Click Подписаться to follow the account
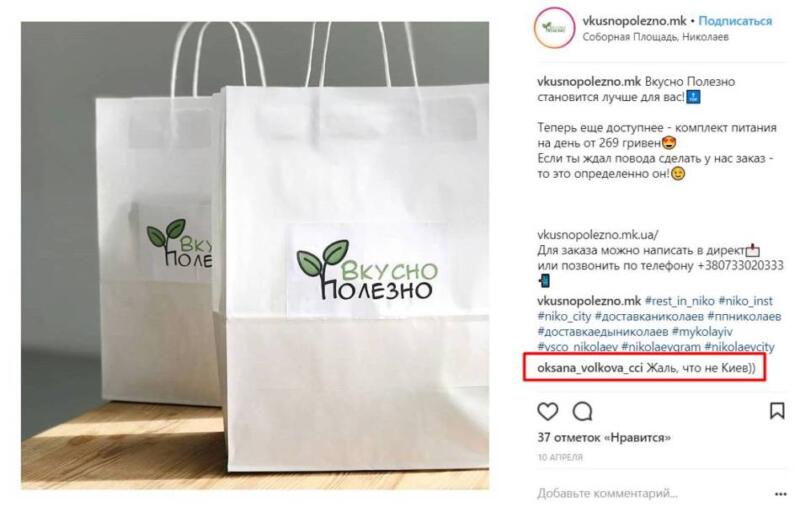The width and height of the screenshot is (800, 512). click(x=735, y=21)
